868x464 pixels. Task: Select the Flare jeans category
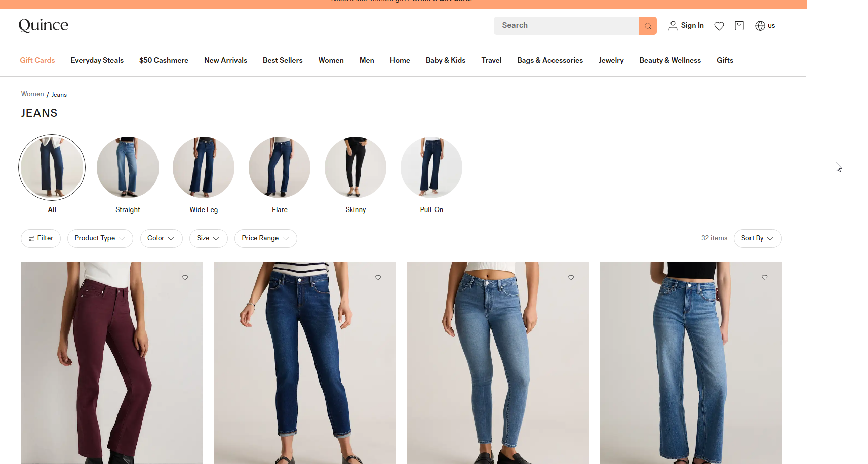click(280, 167)
